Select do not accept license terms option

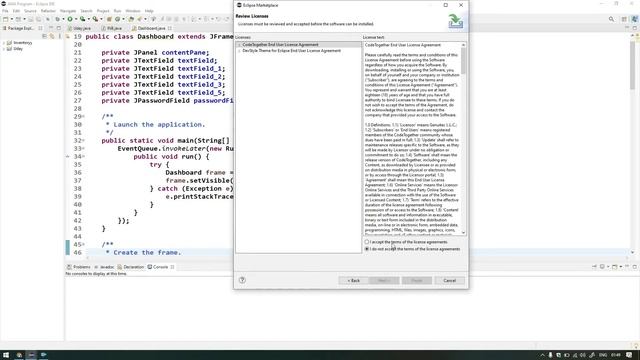pyautogui.click(x=412, y=249)
